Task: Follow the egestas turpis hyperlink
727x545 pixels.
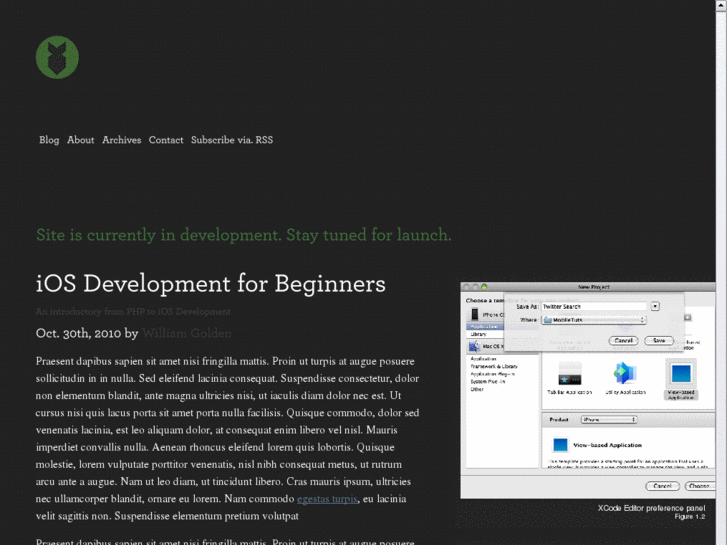Action: (x=327, y=499)
